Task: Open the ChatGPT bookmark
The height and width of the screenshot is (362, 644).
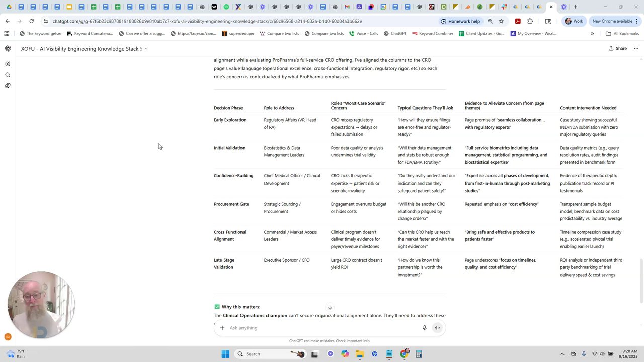Action: click(x=395, y=34)
